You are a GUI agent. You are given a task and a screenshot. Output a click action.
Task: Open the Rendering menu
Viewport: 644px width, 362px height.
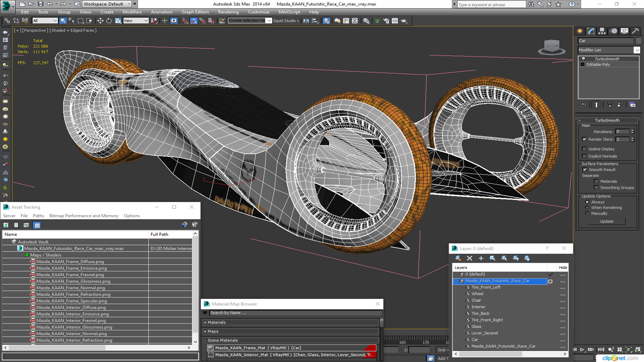pyautogui.click(x=228, y=12)
